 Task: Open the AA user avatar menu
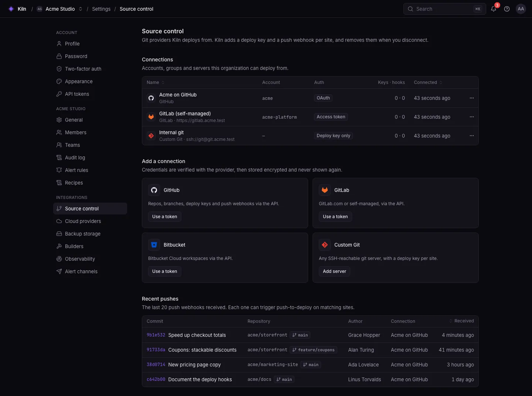click(x=521, y=9)
